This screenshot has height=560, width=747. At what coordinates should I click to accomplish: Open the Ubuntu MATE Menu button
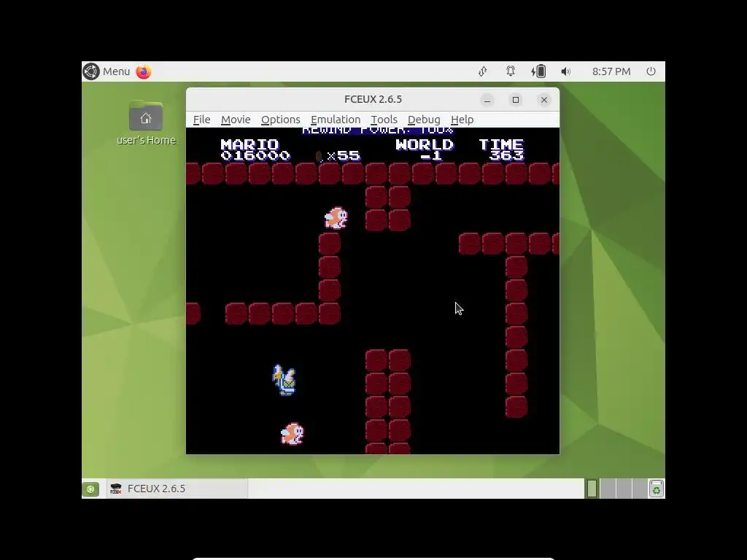click(107, 71)
